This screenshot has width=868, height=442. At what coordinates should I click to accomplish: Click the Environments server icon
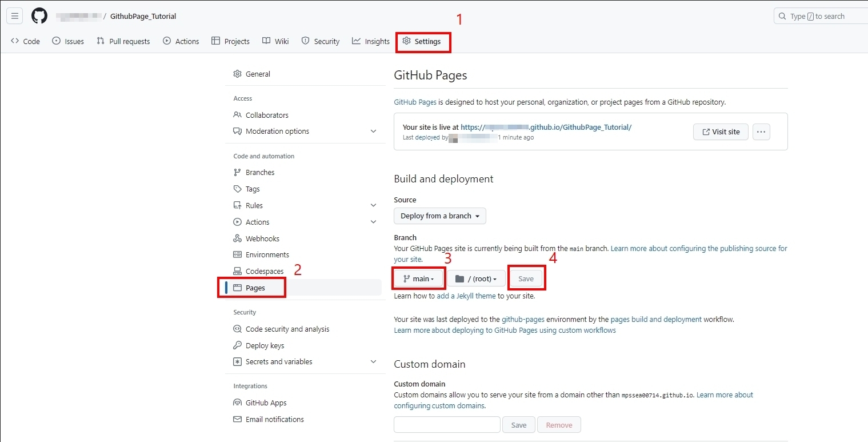[238, 254]
